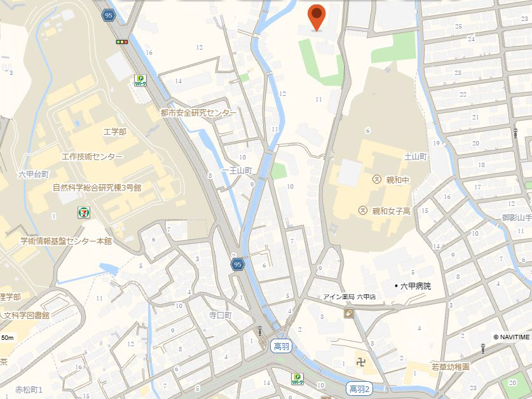The width and height of the screenshot is (532, 399).
Task: Click the orange location pin marker
Action: 317,18
